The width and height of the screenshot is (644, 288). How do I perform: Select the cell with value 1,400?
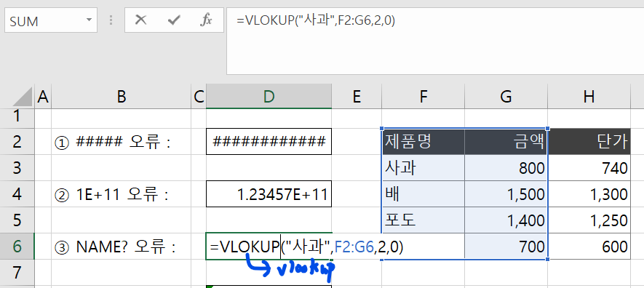click(x=506, y=220)
